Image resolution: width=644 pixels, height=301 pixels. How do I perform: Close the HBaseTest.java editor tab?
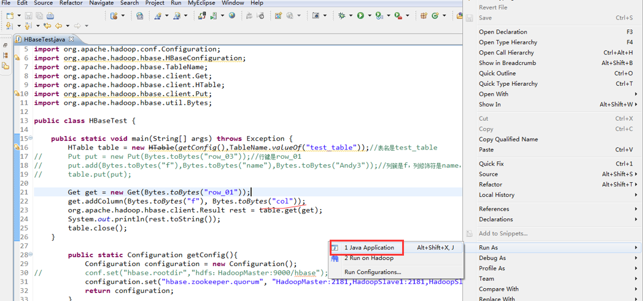click(71, 39)
